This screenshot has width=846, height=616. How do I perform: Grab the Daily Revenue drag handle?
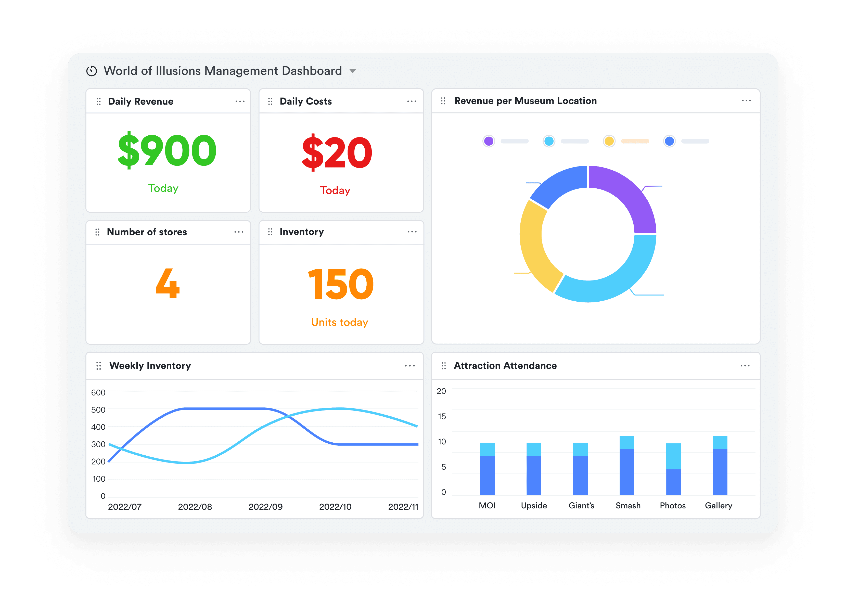[x=98, y=101]
